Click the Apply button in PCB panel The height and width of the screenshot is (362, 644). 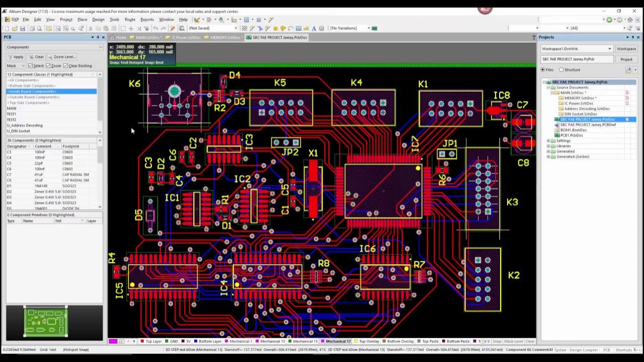(16, 57)
